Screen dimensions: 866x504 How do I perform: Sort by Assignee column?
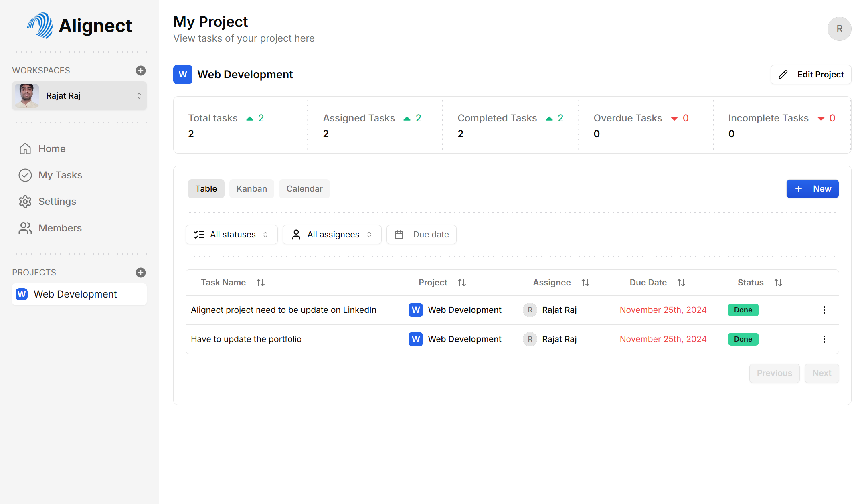coord(561,283)
